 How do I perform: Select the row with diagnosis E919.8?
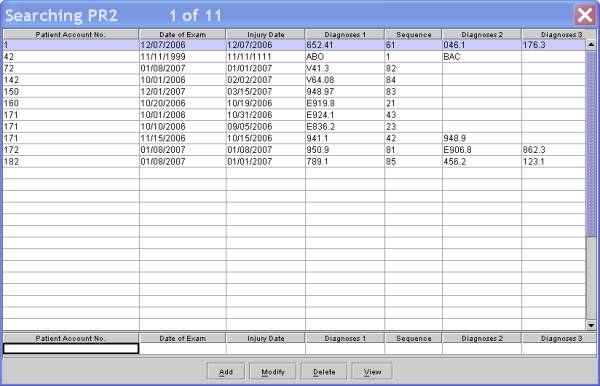(x=294, y=103)
